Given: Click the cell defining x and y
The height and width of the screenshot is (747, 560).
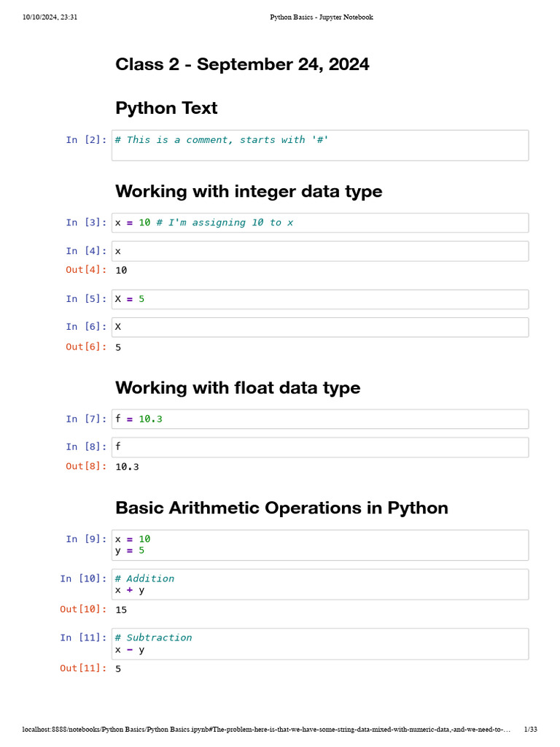Looking at the screenshot, I should (319, 545).
